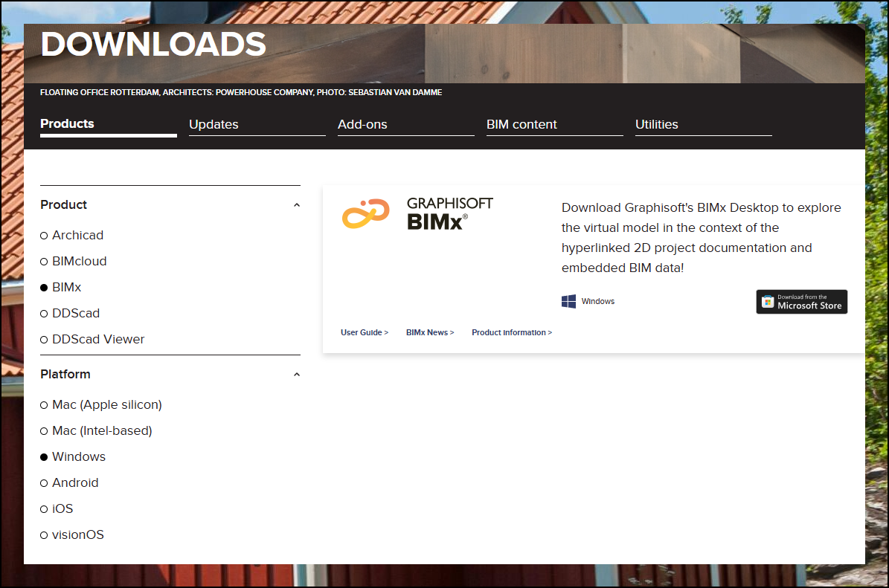Select the BIMx product radio option

tap(61, 287)
